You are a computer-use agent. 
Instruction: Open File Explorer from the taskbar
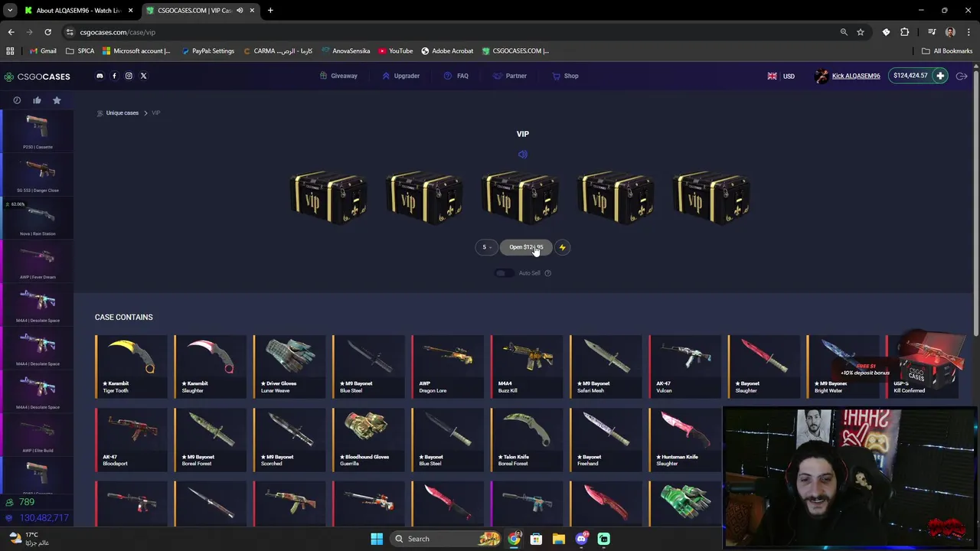point(559,539)
